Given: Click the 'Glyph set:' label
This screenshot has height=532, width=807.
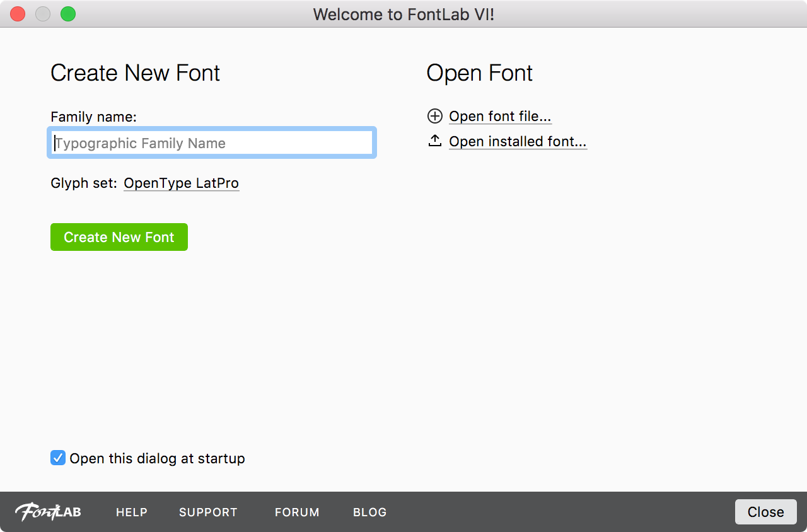Looking at the screenshot, I should (x=84, y=183).
